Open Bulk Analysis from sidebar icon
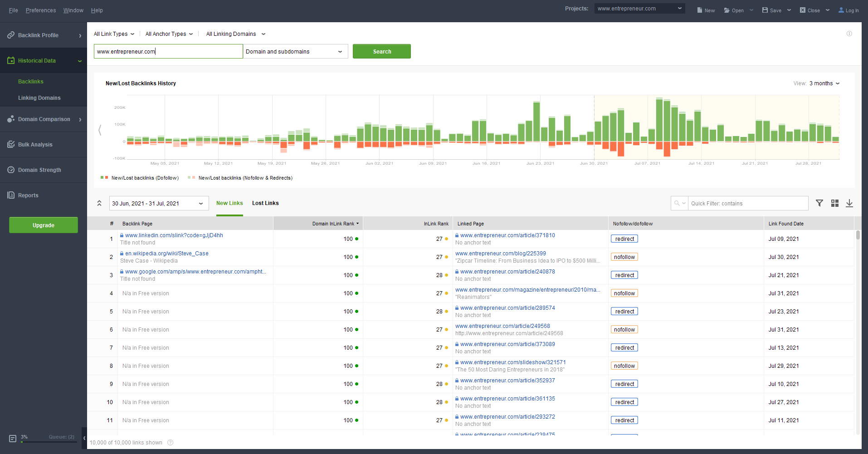The image size is (868, 454). coord(11,144)
